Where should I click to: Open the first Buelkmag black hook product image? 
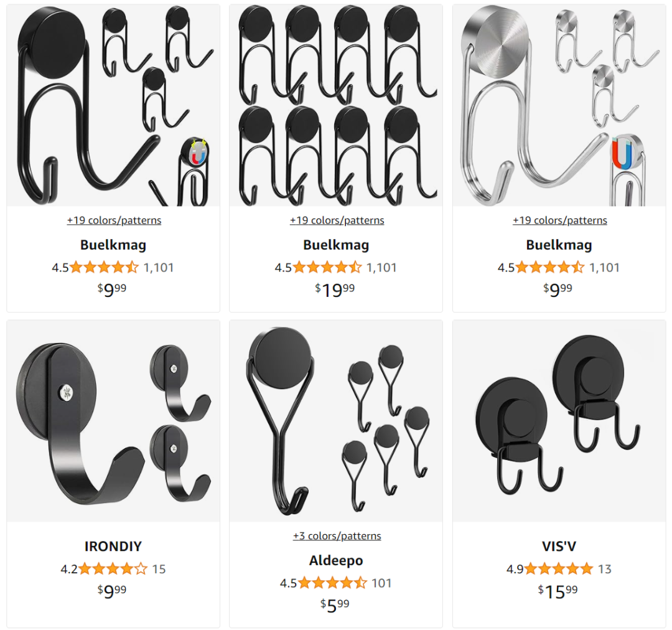point(113,105)
